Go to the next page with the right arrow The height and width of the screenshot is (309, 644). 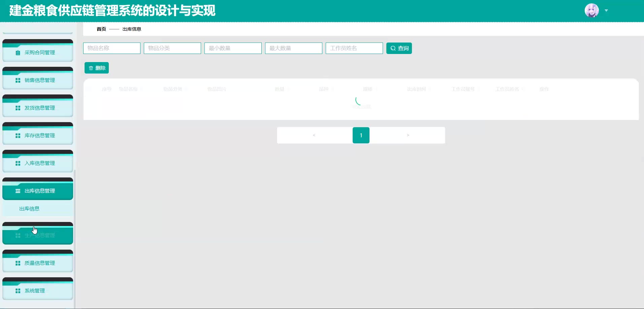click(x=408, y=135)
